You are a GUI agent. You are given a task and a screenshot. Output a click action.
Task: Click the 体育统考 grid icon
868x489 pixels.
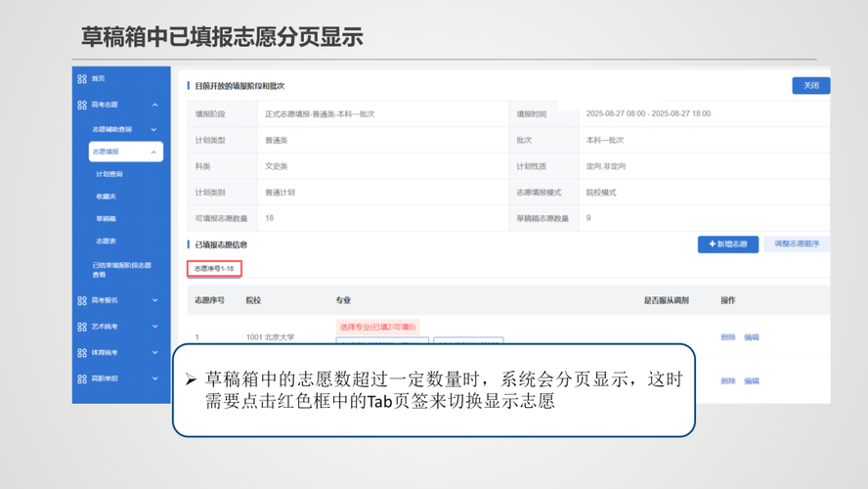tap(82, 352)
